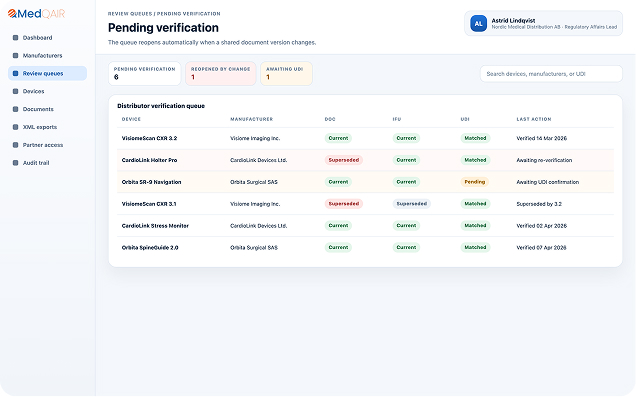The image size is (636, 397).
Task: Click the MedQAIR logo
Action: (x=37, y=14)
